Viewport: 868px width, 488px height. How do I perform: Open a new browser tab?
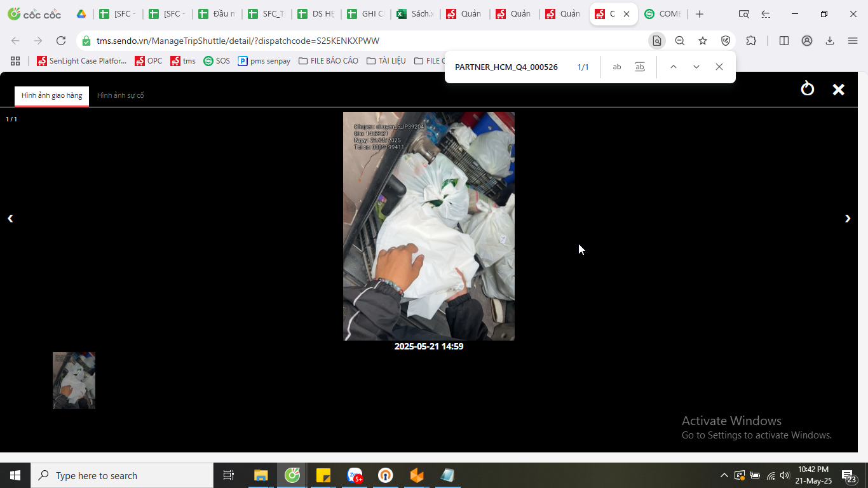(700, 14)
